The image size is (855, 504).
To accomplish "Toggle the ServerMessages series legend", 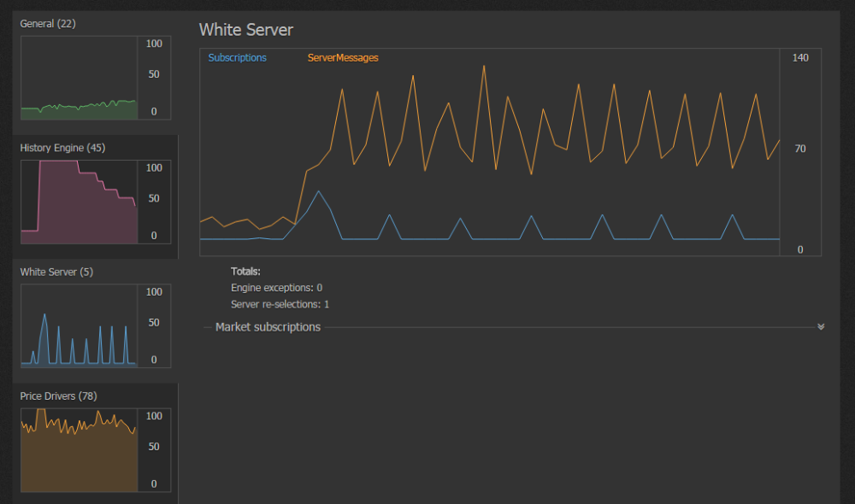I will (343, 58).
